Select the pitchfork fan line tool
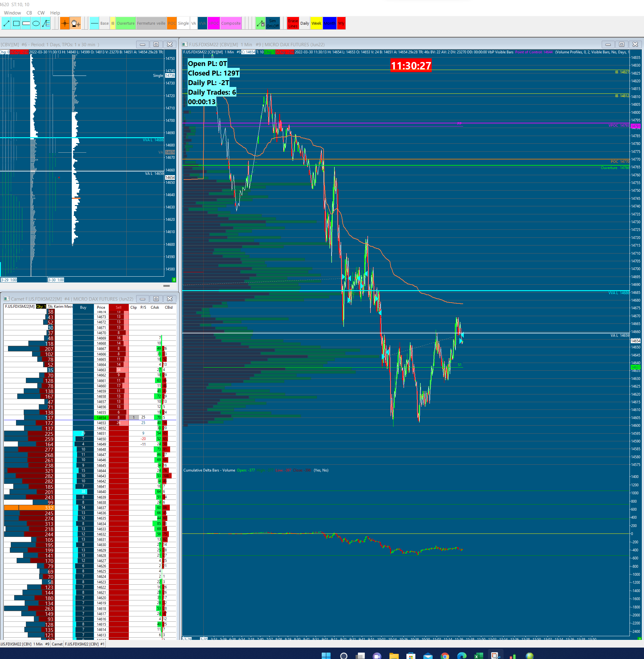 tap(46, 23)
